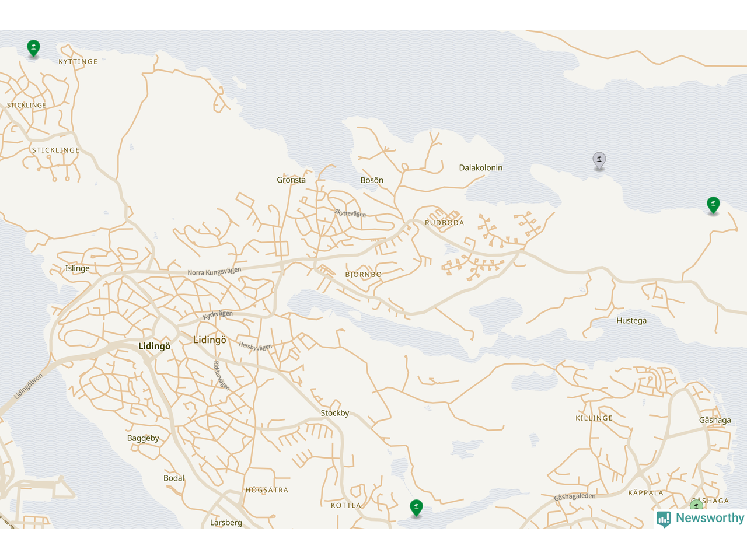Click the Skyttevägen road label
Image resolution: width=747 pixels, height=560 pixels.
tap(350, 213)
